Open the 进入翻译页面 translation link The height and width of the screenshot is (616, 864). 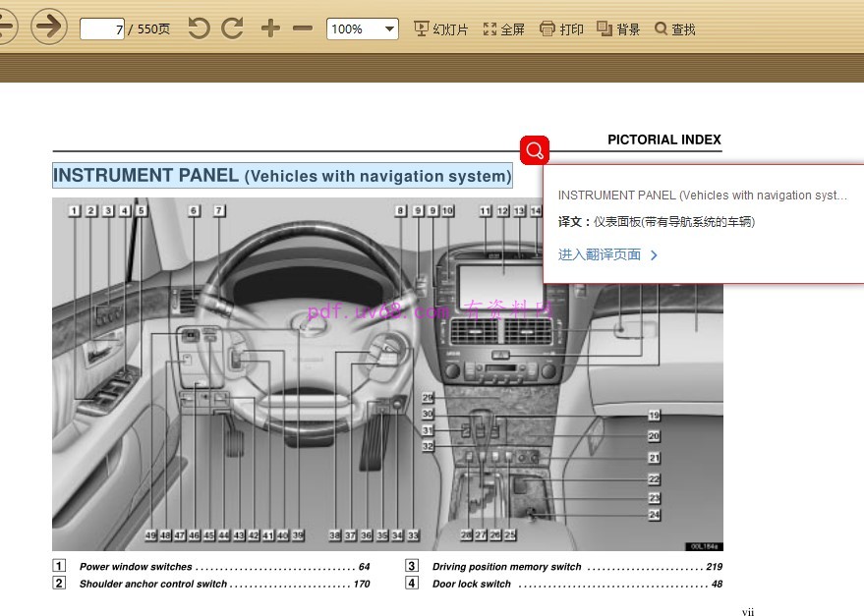[601, 253]
